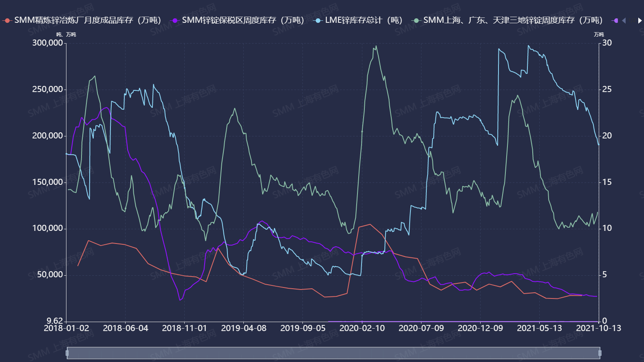Click x-axis date label 2018-01-02
644x362 pixels.
66,328
